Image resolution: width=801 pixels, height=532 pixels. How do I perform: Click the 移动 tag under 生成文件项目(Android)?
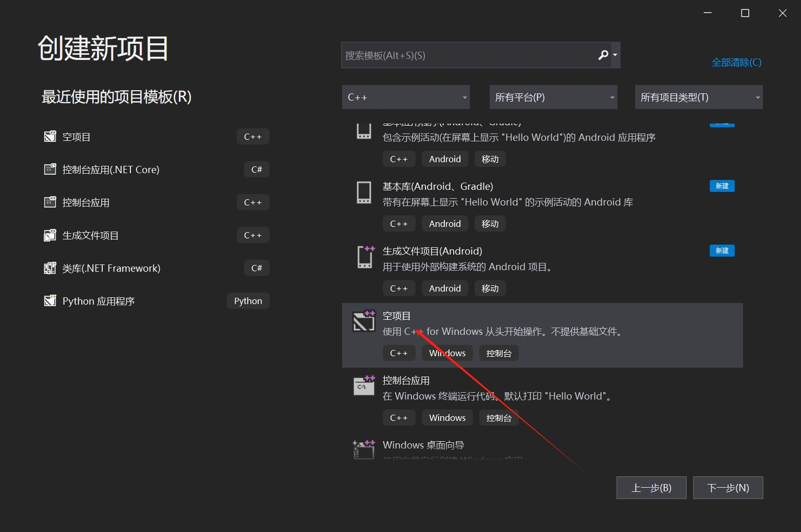coord(490,288)
